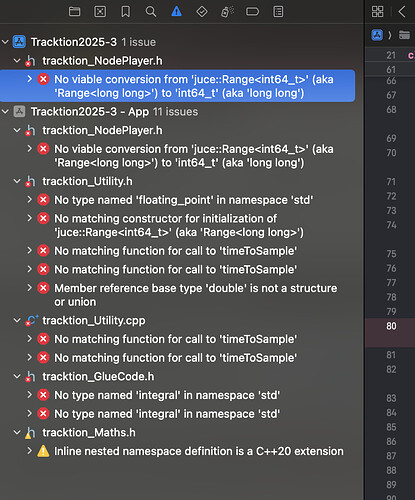Click line number 70 in the gutter
415x500 pixels.
click(391, 153)
